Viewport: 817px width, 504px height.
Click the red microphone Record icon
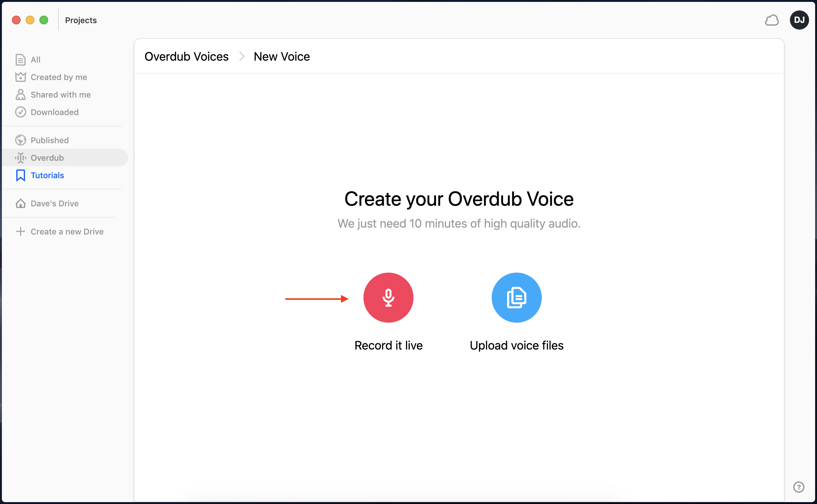click(x=388, y=297)
